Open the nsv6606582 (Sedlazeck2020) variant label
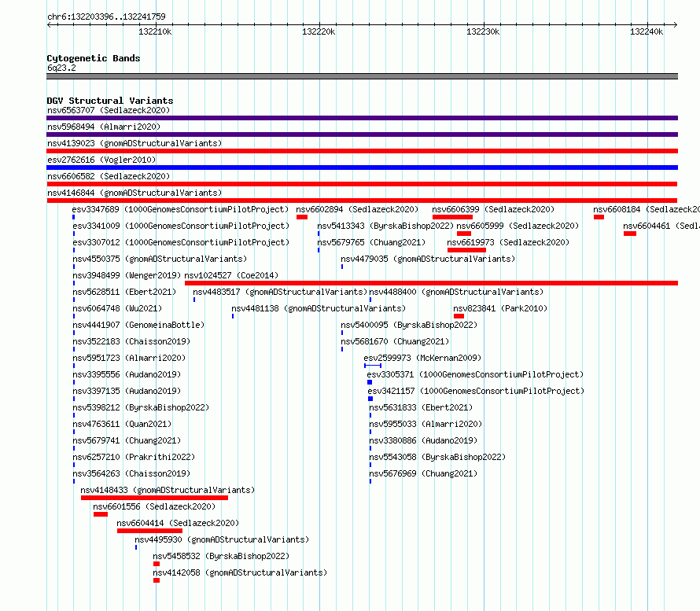 click(109, 176)
